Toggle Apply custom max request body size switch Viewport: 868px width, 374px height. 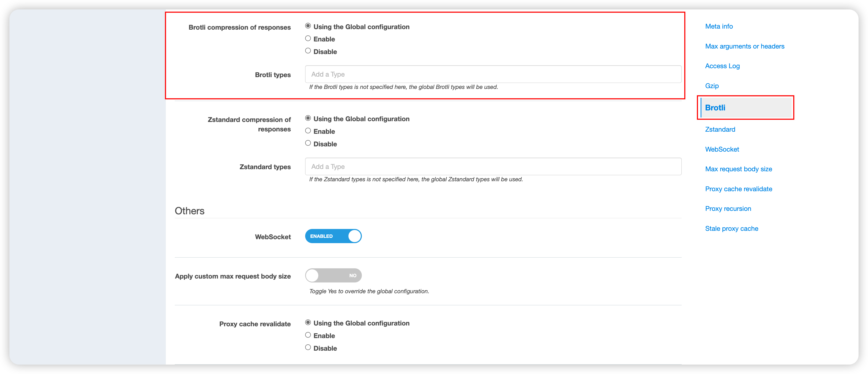(x=333, y=276)
